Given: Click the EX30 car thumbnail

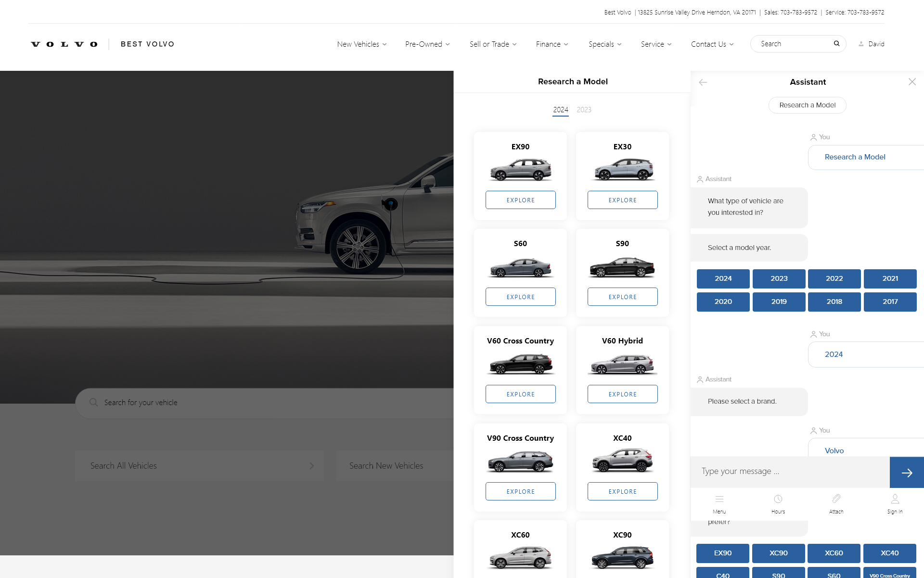Looking at the screenshot, I should tap(623, 170).
